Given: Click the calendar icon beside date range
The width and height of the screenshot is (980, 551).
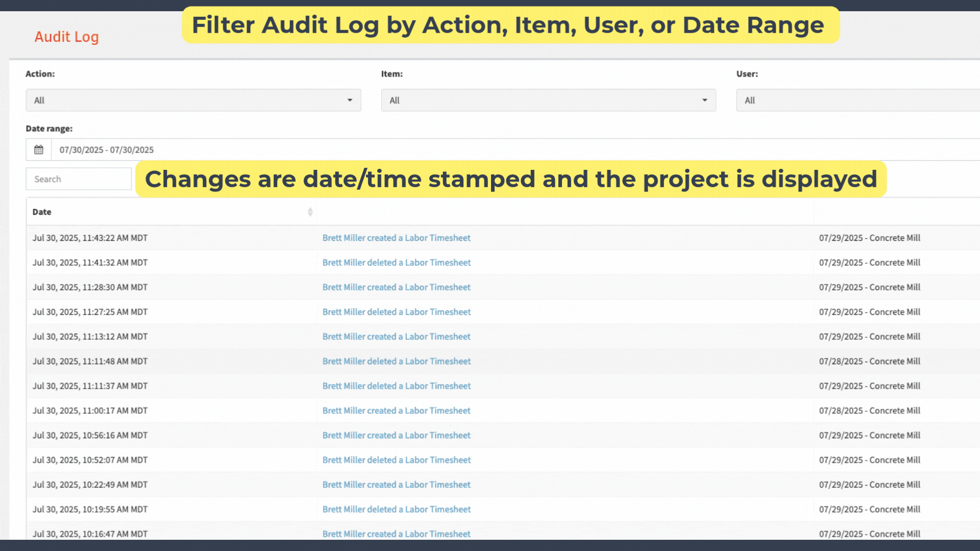Looking at the screenshot, I should [39, 150].
